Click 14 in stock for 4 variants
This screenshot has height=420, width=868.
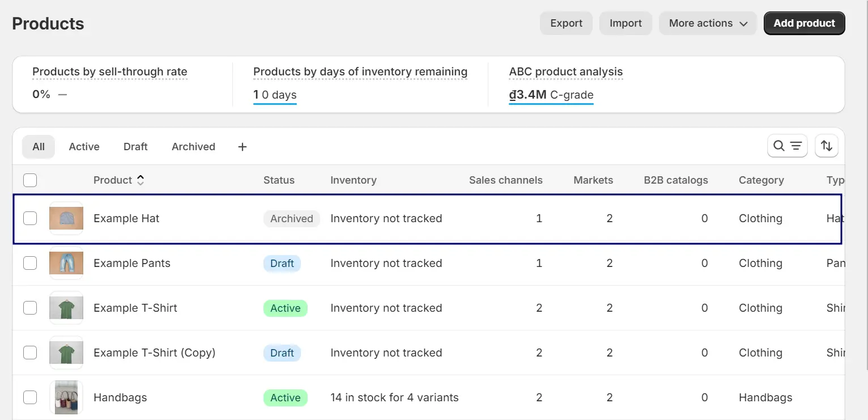click(394, 397)
